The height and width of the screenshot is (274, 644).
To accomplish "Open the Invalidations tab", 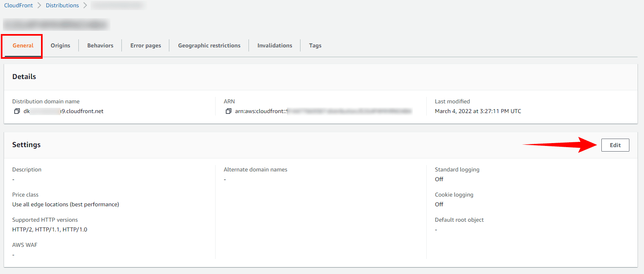I will click(275, 45).
